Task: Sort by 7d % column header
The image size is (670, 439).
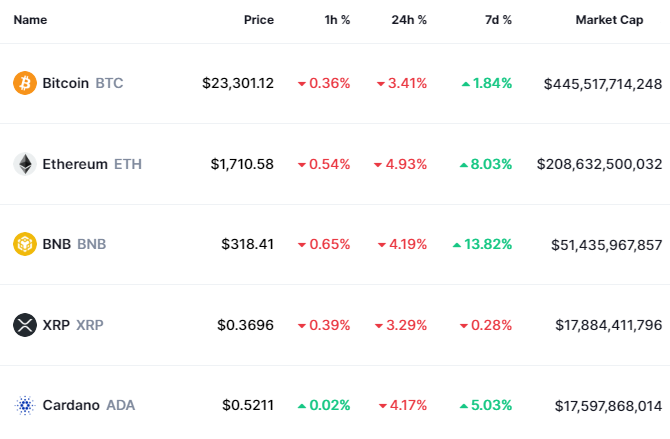Action: click(x=496, y=20)
